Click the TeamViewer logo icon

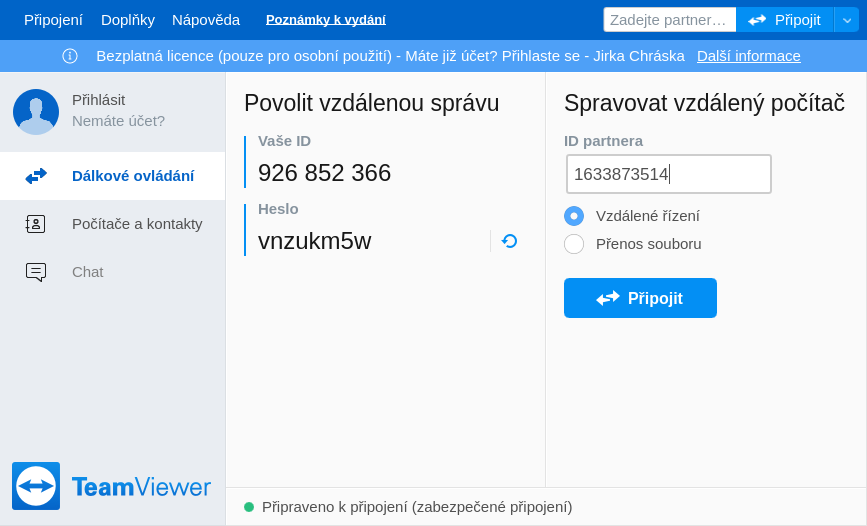pos(36,486)
